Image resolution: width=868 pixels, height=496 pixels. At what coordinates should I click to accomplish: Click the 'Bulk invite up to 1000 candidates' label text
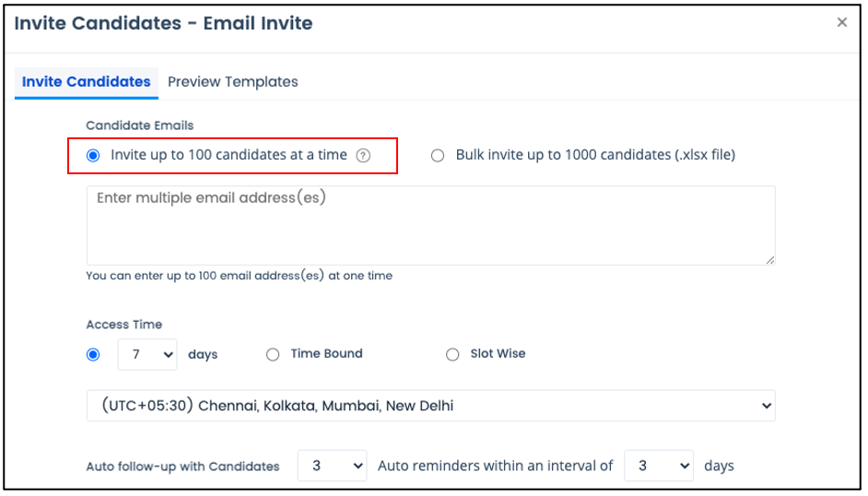click(595, 155)
